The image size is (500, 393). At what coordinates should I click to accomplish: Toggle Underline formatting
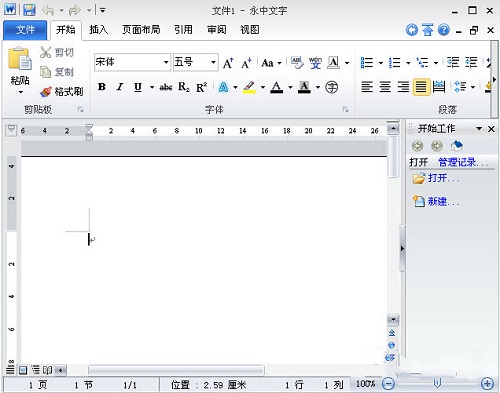[138, 87]
